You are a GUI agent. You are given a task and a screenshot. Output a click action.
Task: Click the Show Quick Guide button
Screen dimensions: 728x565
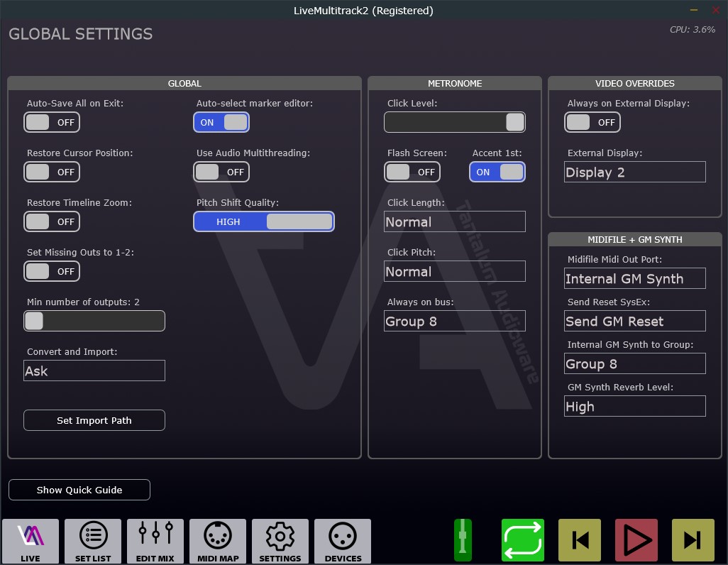79,490
